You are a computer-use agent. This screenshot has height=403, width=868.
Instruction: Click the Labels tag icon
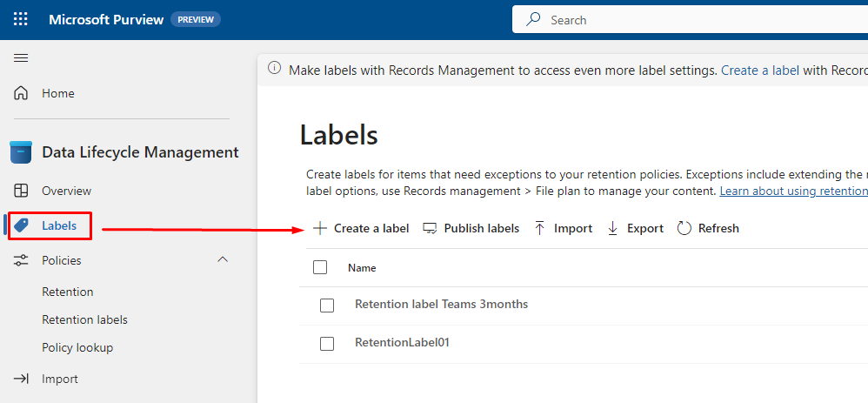coord(22,225)
